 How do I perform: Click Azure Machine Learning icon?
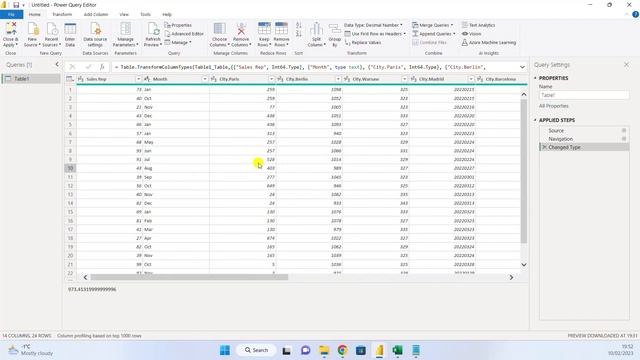pos(465,42)
